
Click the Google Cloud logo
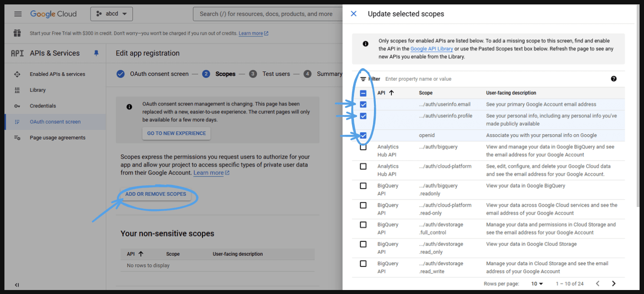coord(53,14)
